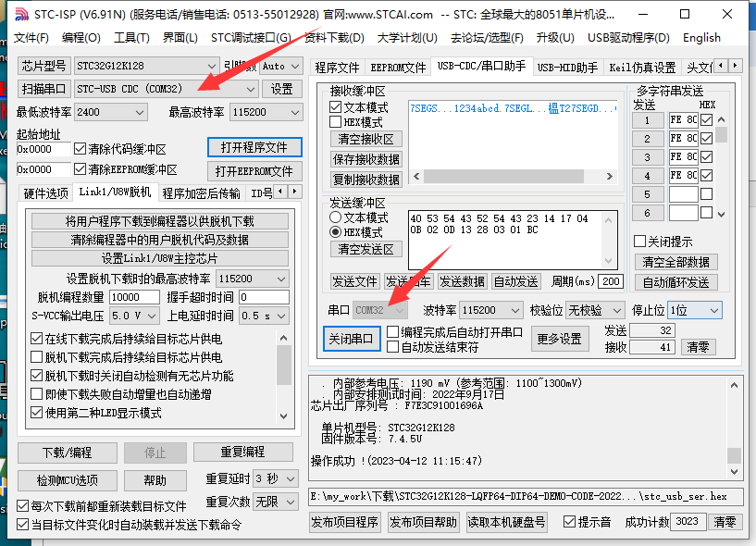Click down arrow of multi-string send list scrollbar

tap(721, 214)
